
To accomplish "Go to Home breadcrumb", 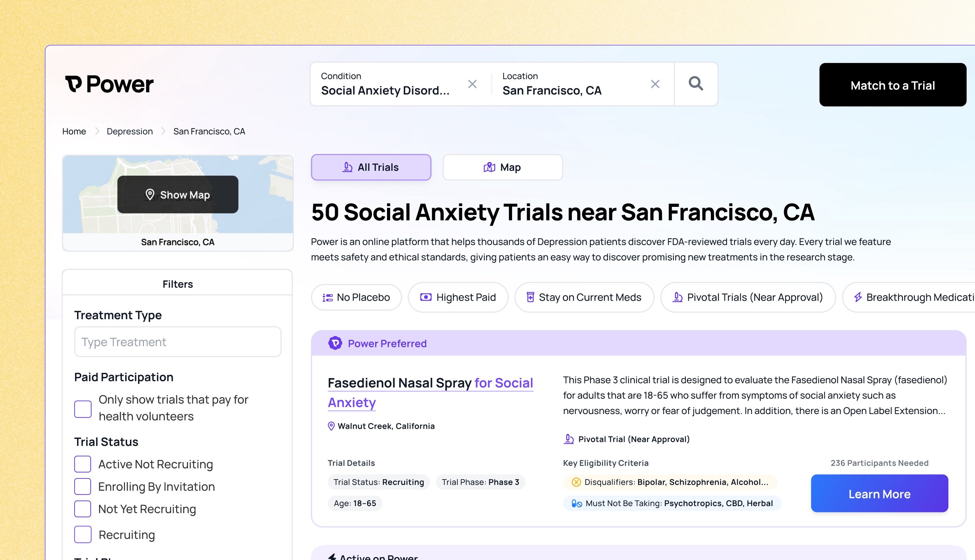I will 74,131.
